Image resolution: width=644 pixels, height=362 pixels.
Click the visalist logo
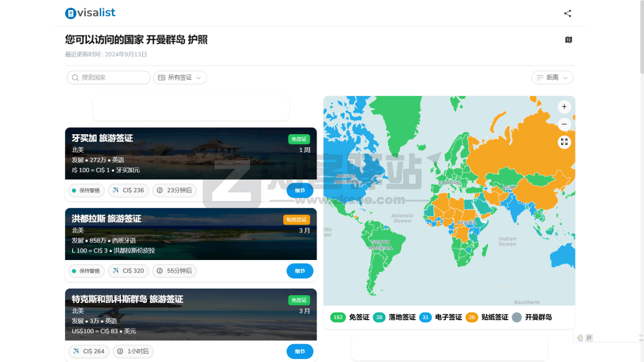[90, 13]
